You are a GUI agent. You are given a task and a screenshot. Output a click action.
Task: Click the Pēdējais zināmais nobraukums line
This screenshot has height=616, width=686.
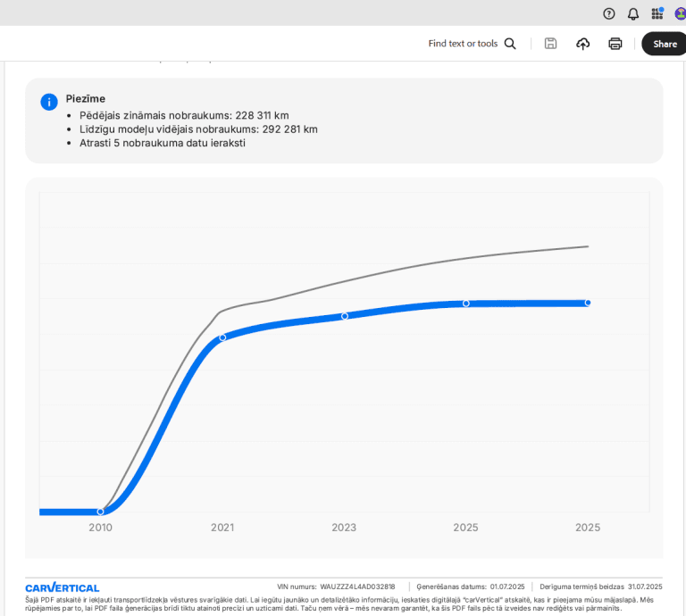click(x=184, y=115)
